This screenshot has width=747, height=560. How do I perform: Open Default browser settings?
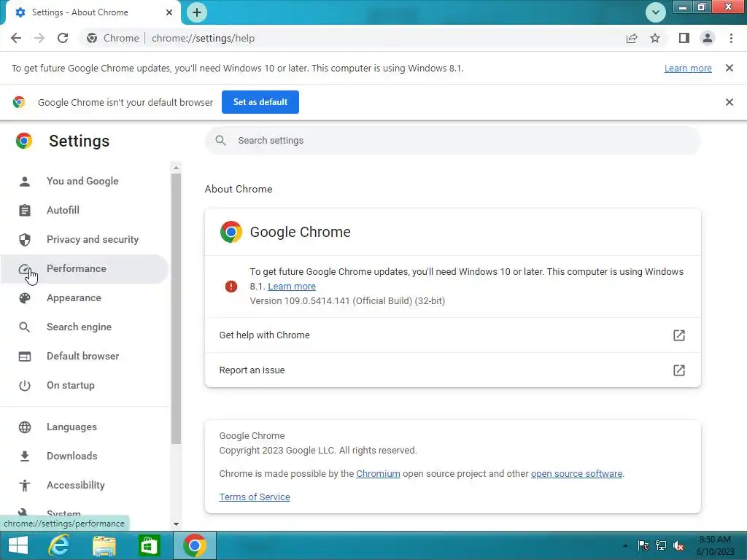click(85, 356)
